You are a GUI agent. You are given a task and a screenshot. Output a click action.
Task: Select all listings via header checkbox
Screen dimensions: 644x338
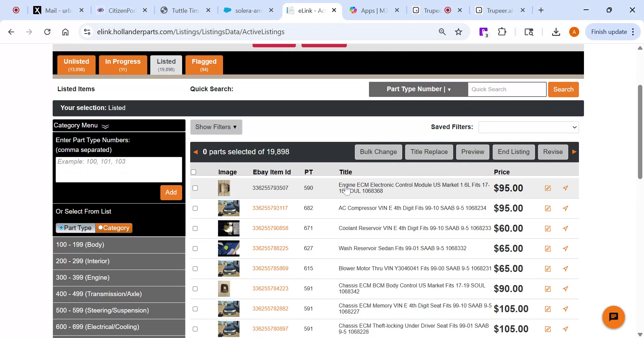pyautogui.click(x=194, y=172)
